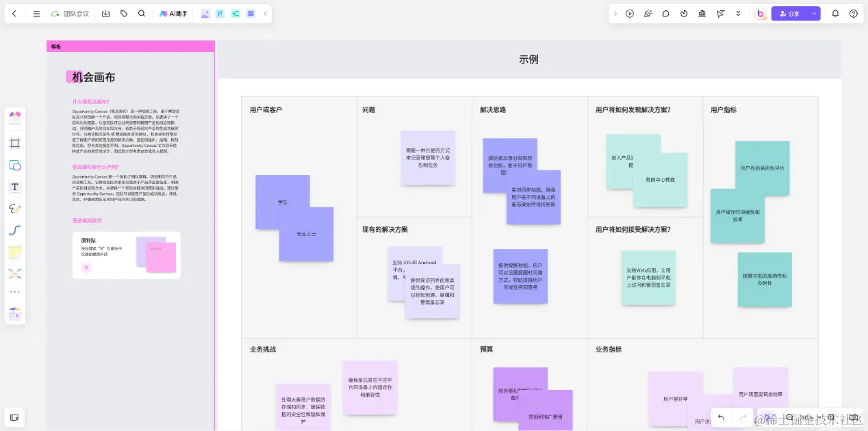Screen dimensions: 868x431
Task: Click the 用户或客户 column title
Action: [266, 109]
